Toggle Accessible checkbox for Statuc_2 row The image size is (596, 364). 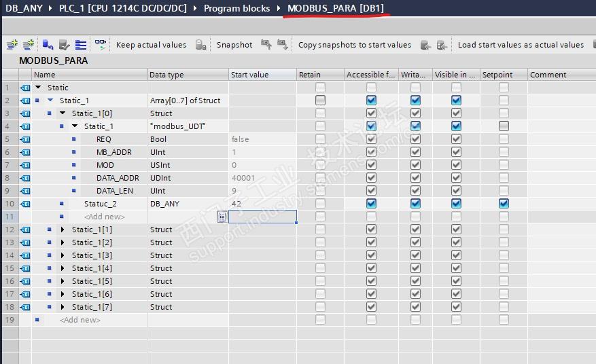pyautogui.click(x=371, y=204)
